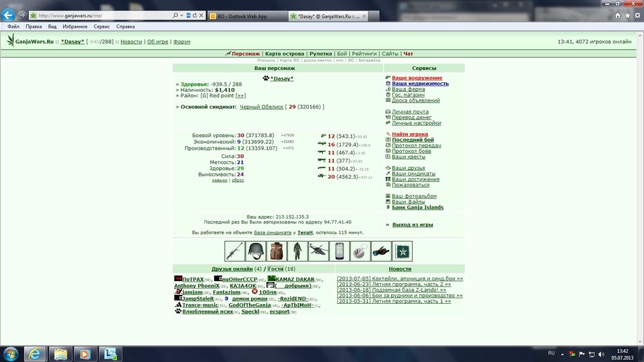Click the green star badge slot
Viewport: 644px width, 362px height.
402,251
